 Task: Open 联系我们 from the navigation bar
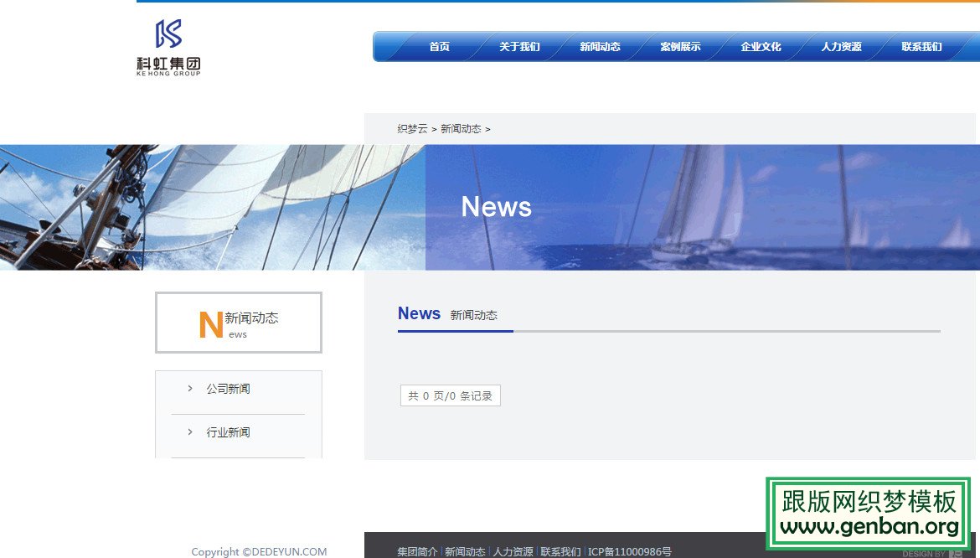(921, 47)
